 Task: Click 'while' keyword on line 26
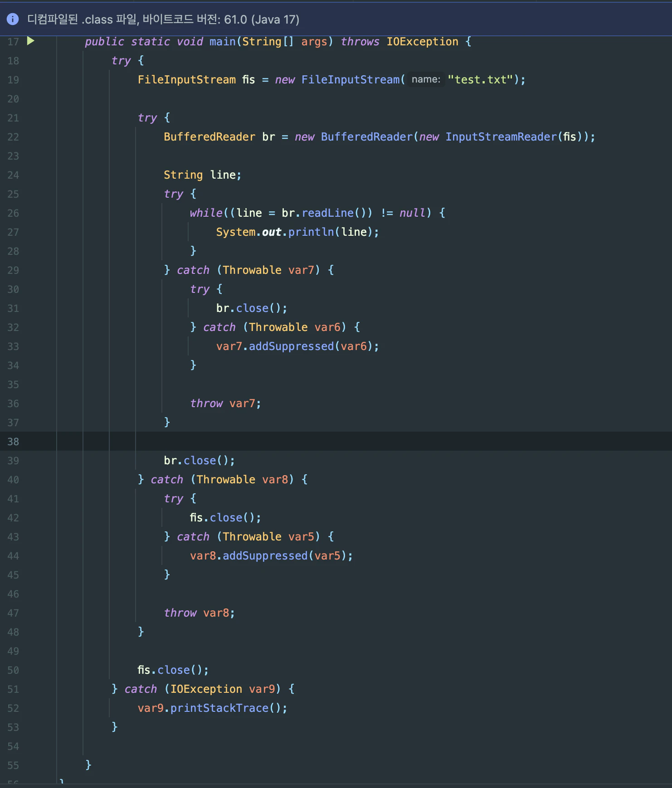tap(206, 213)
